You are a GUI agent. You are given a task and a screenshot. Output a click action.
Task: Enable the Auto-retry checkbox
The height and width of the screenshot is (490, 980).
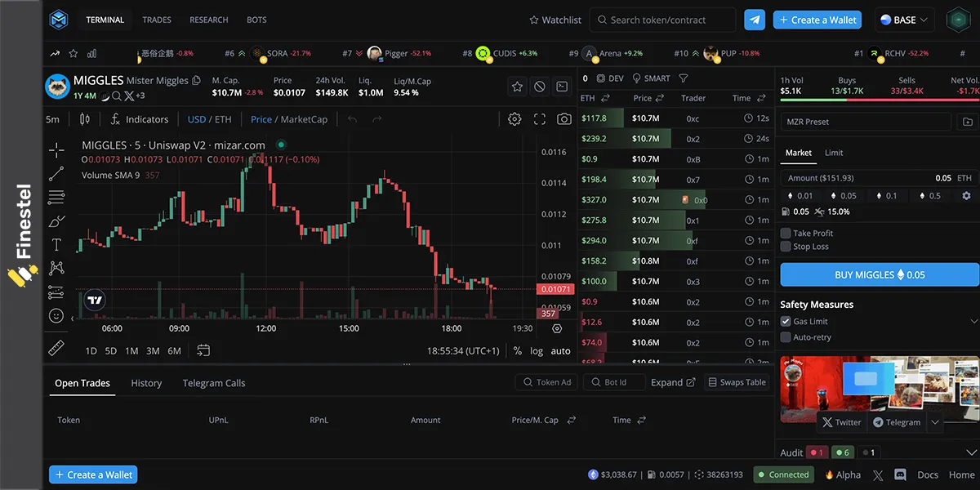tap(786, 337)
